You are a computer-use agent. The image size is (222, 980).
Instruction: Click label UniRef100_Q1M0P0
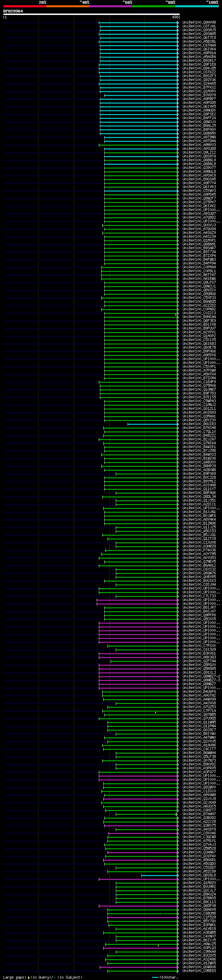click(x=199, y=91)
